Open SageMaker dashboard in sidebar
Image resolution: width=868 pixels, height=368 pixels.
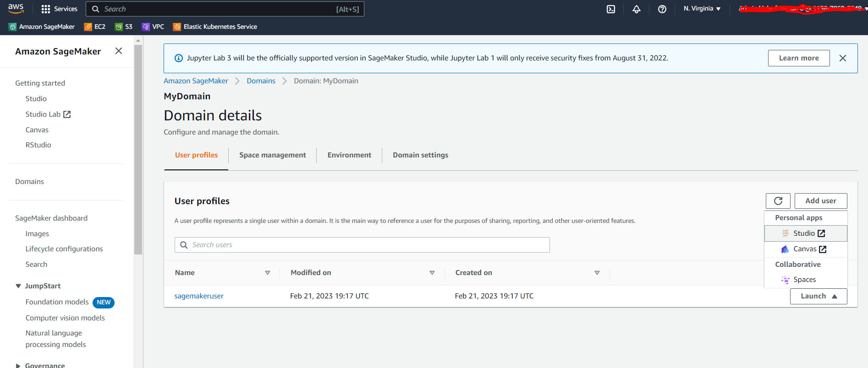click(x=51, y=218)
